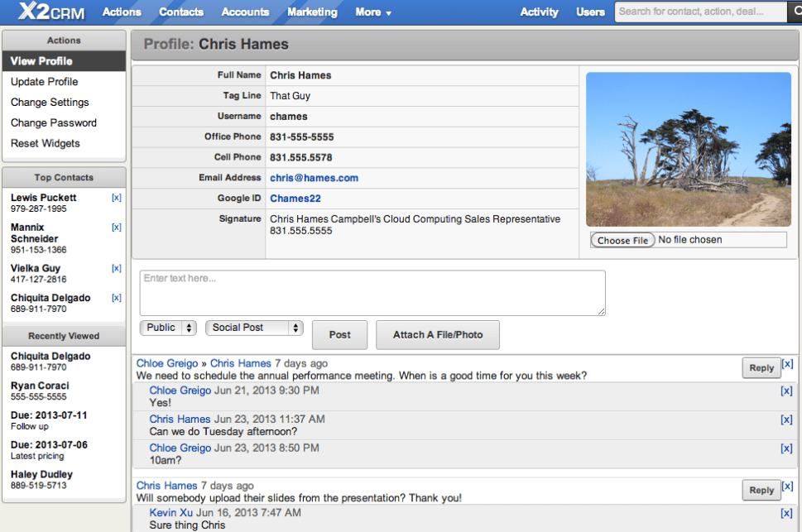Reply to Chloe Greigo's meeting post
Image resolution: width=802 pixels, height=532 pixels.
(x=761, y=368)
